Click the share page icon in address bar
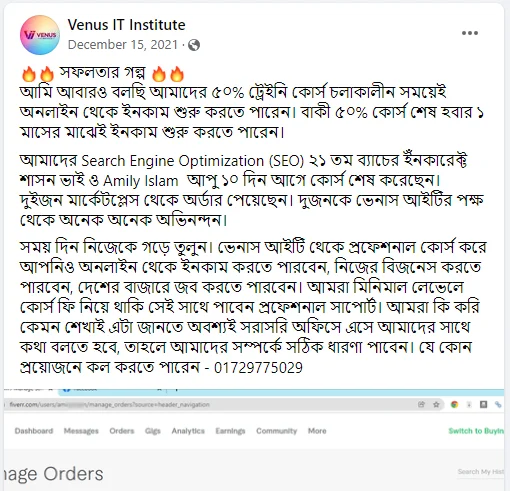This screenshot has height=491, width=510. pos(421,404)
